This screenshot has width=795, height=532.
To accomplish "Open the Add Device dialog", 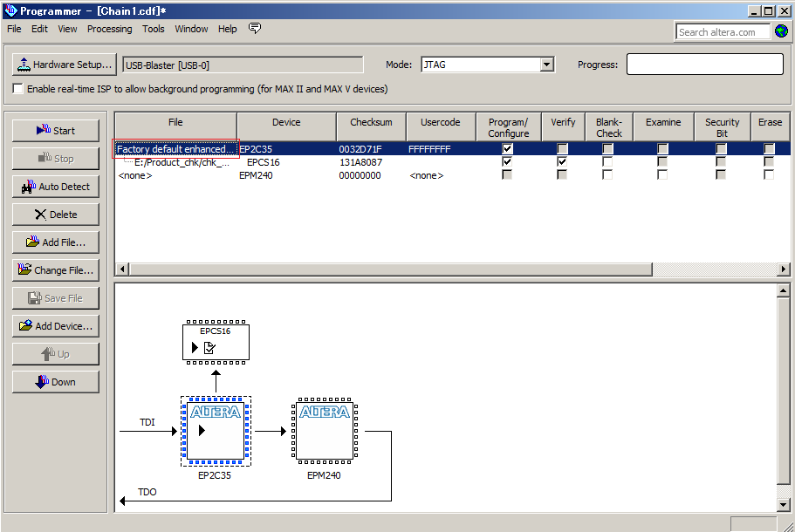I will tap(56, 326).
